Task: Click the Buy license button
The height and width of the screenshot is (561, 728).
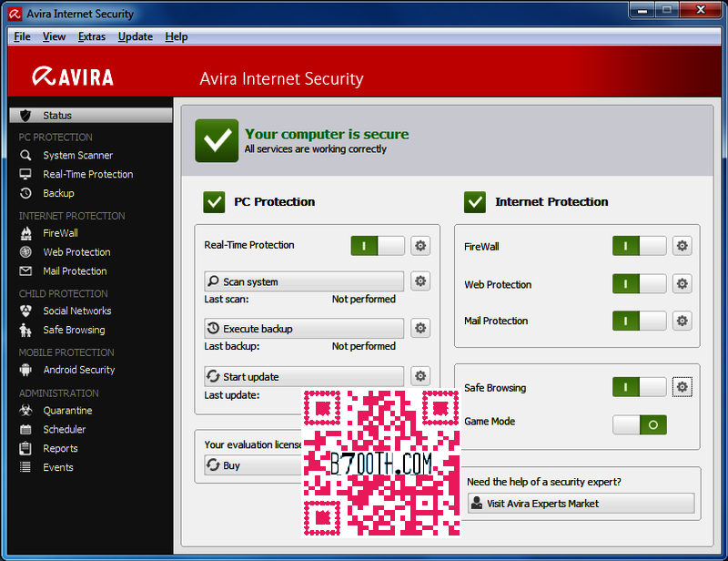Action: tap(253, 465)
